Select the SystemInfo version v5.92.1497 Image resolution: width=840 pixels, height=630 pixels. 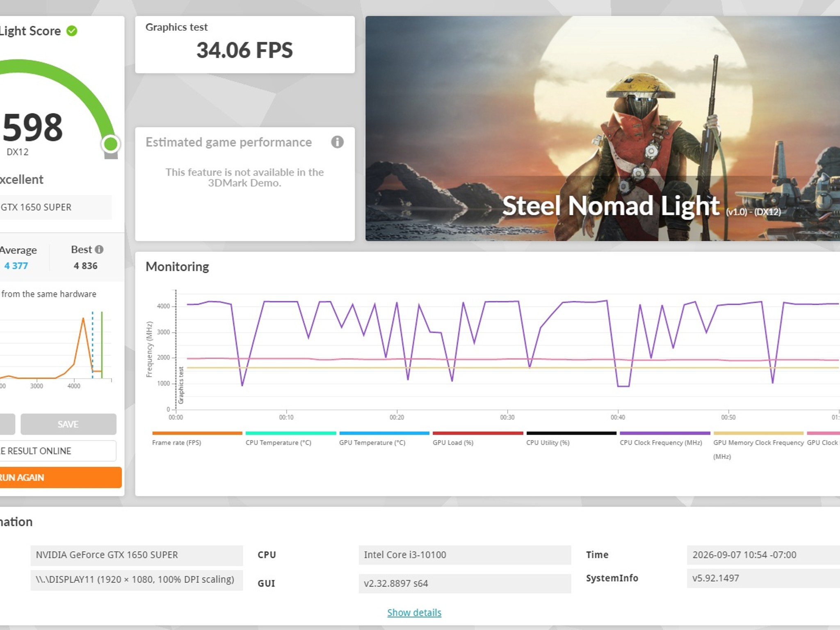click(763, 578)
